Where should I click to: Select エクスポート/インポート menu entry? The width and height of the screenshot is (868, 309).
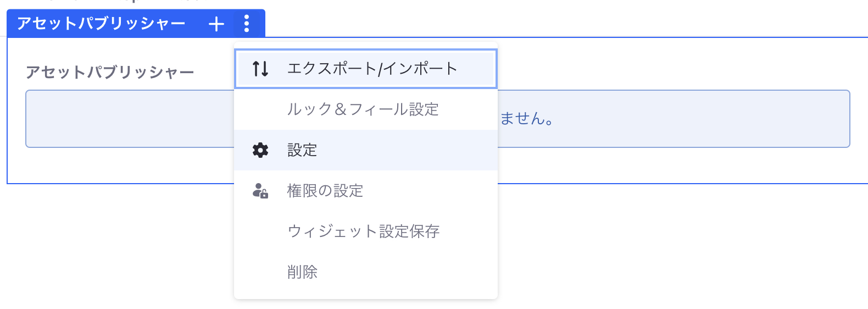[x=372, y=69]
